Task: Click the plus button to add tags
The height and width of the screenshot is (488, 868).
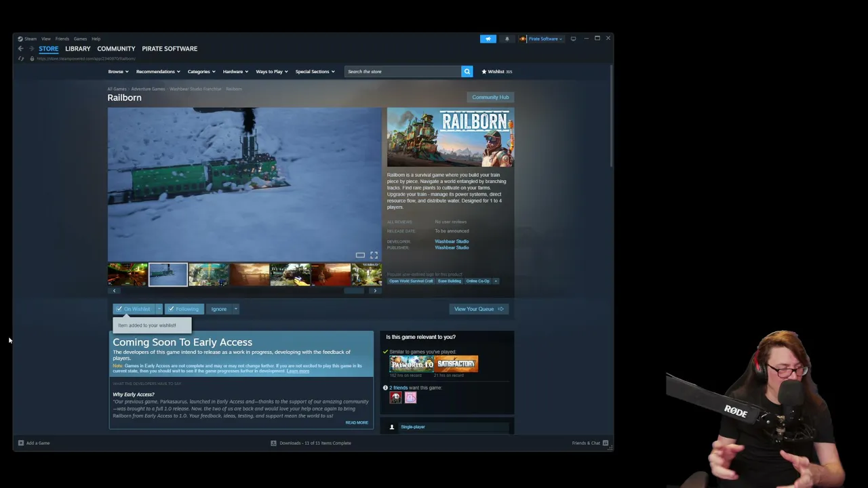Action: (x=496, y=281)
